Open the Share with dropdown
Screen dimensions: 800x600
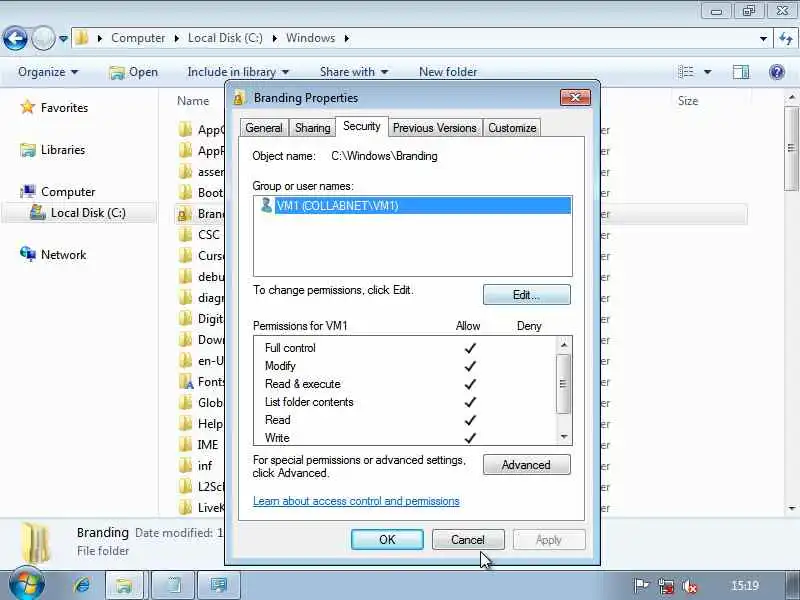[x=354, y=72]
